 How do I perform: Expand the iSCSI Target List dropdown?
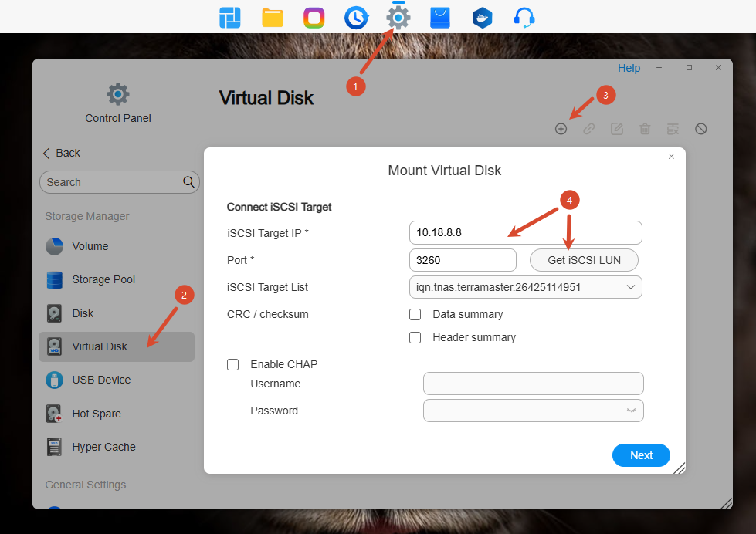[x=526, y=287]
